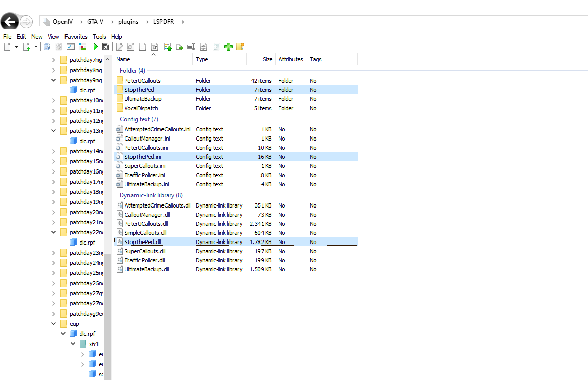Expand the patchday7ng tree node
Viewport: 588px width, 380px height.
pyautogui.click(x=54, y=60)
